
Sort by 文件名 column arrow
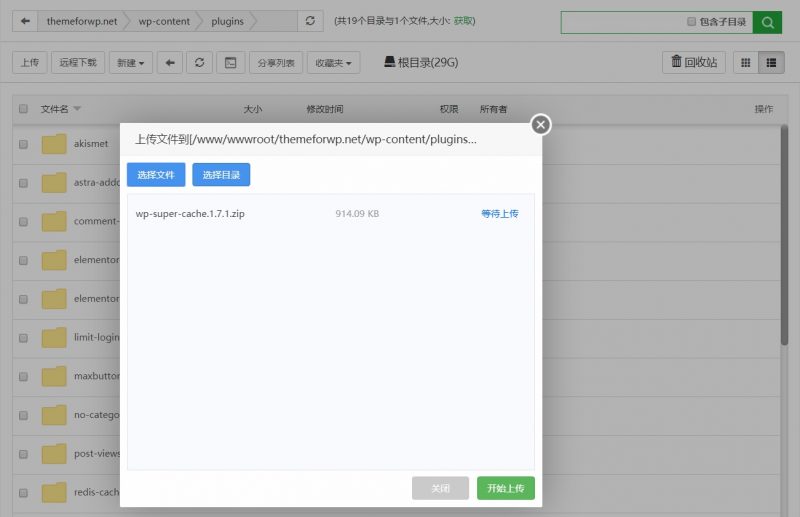[x=77, y=109]
